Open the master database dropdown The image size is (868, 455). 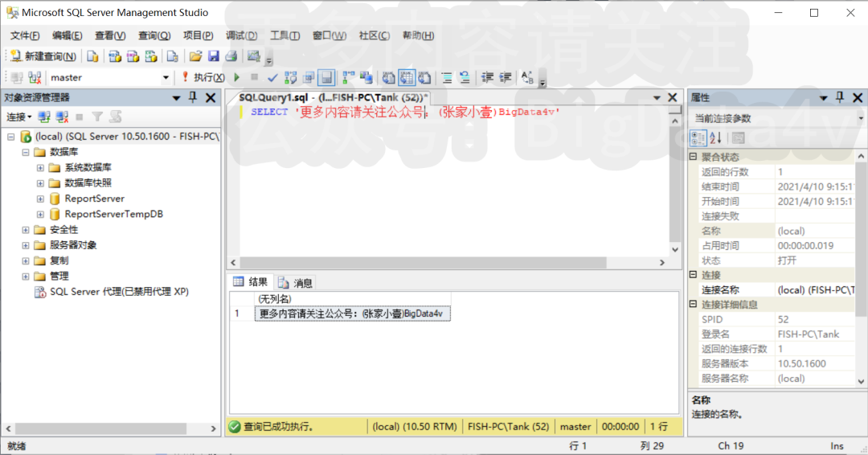point(166,77)
